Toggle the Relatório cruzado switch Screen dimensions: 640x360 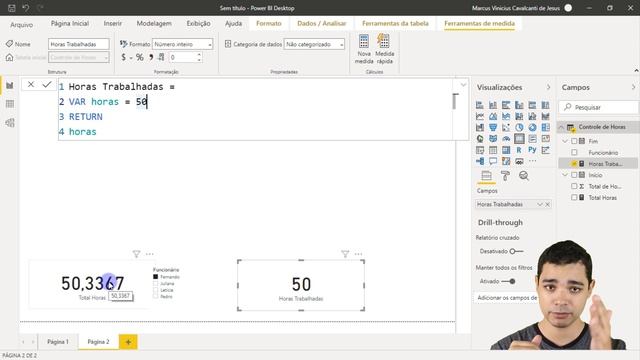coord(516,251)
